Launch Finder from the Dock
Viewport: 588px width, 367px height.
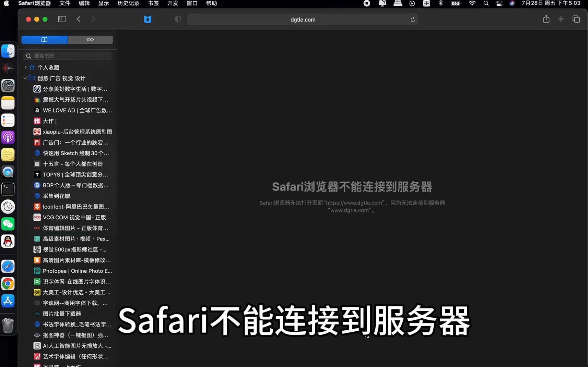[x=8, y=51]
